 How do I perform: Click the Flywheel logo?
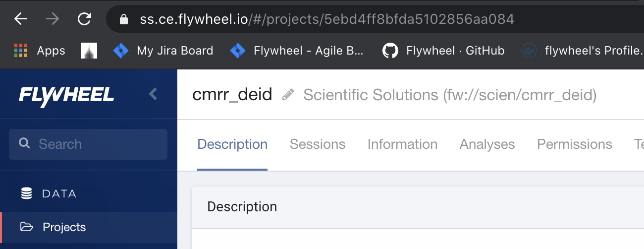point(66,94)
